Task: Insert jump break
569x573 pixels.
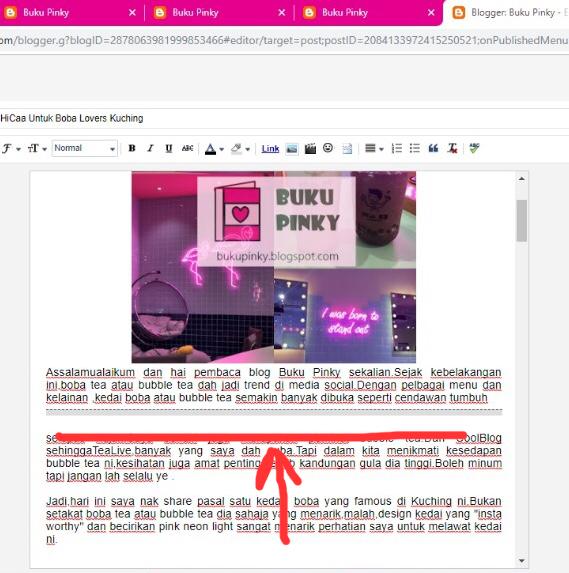Action: 347,149
